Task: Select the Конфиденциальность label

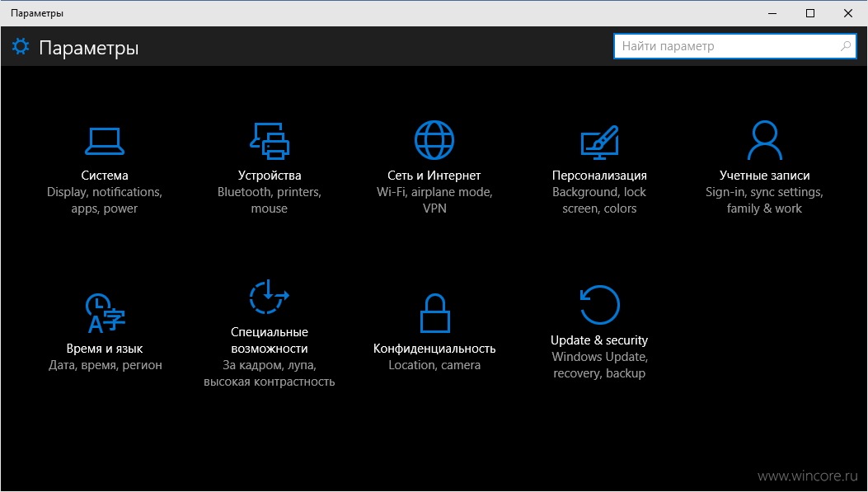Action: point(434,349)
